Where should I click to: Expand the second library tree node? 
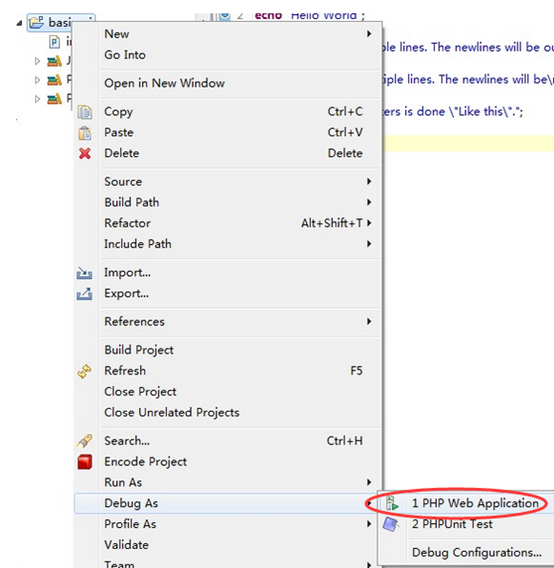[37, 80]
